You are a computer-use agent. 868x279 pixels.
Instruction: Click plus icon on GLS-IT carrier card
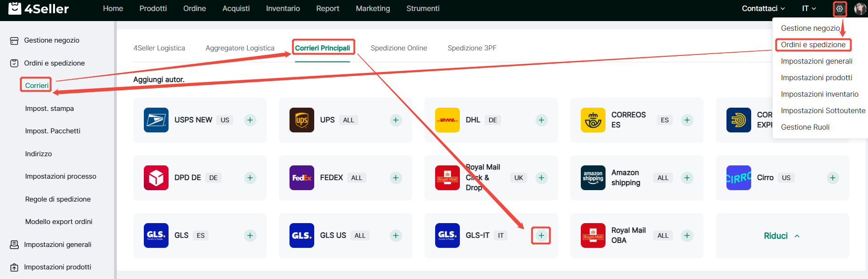coord(541,235)
